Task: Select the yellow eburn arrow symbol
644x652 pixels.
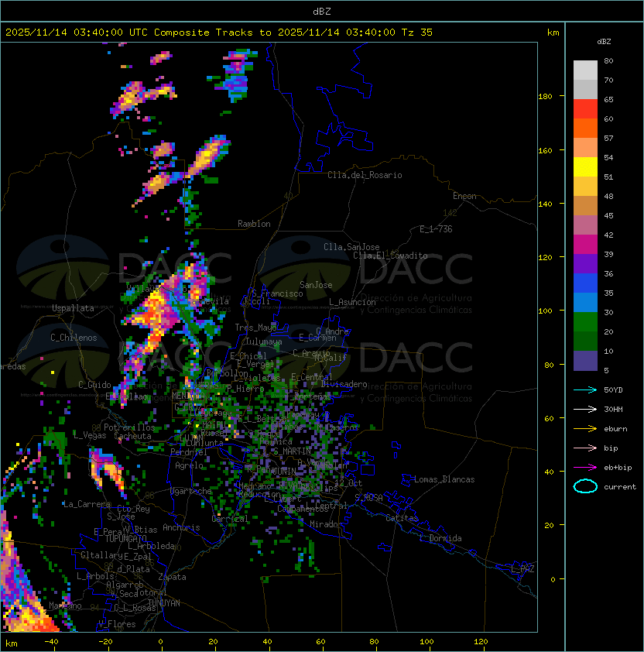Action: [x=585, y=429]
